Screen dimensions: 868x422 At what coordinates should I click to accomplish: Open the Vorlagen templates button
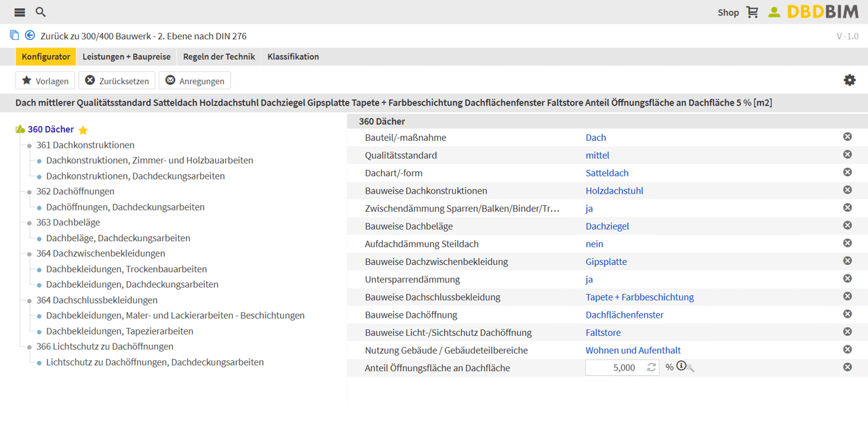(x=45, y=81)
